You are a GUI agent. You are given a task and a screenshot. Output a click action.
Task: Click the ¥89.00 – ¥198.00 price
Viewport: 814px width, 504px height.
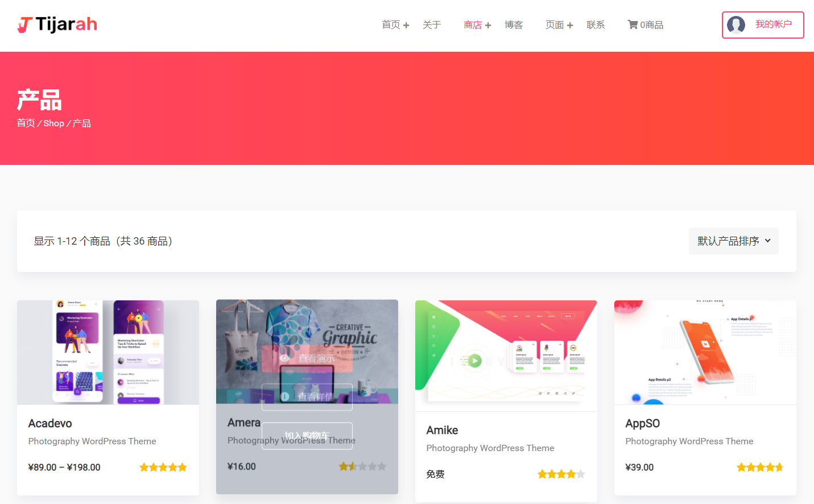pos(64,468)
